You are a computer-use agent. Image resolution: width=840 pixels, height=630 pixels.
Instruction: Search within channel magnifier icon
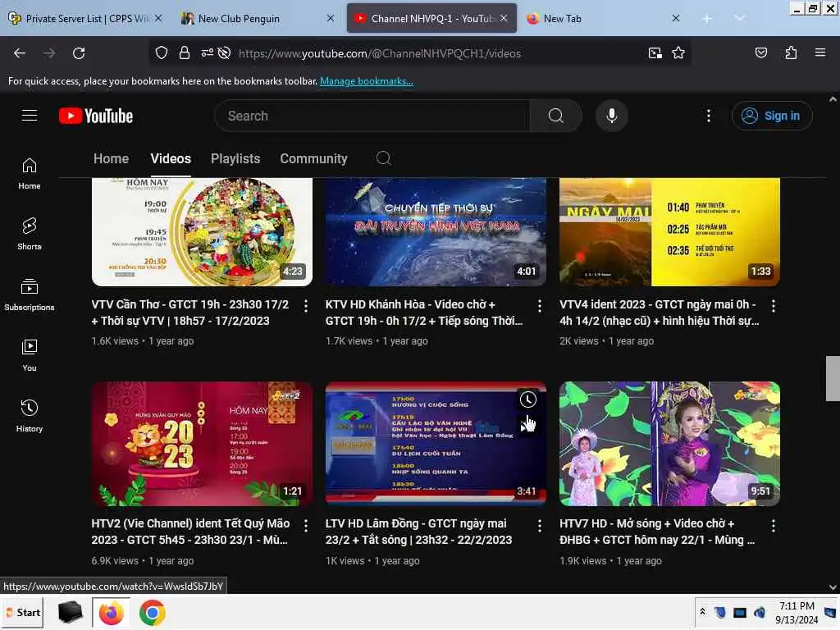[384, 158]
